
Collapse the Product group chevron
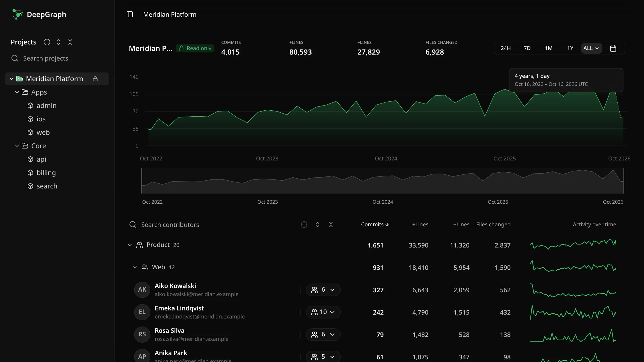[x=130, y=245]
